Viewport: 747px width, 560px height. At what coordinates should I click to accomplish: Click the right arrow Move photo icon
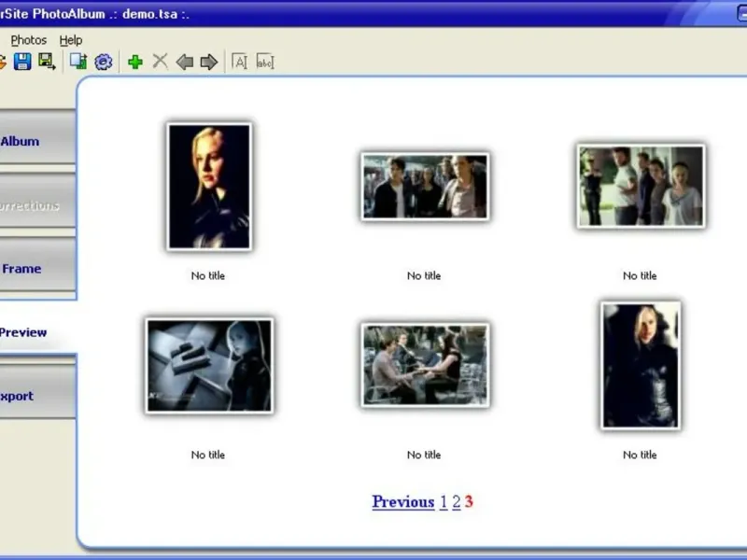209,62
